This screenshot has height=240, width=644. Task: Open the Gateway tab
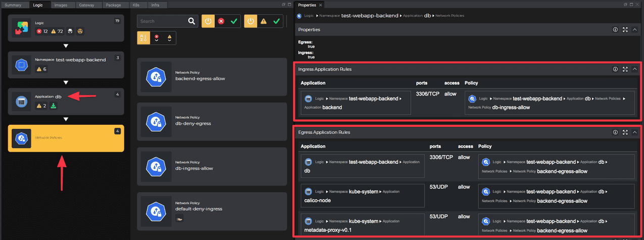tap(87, 5)
